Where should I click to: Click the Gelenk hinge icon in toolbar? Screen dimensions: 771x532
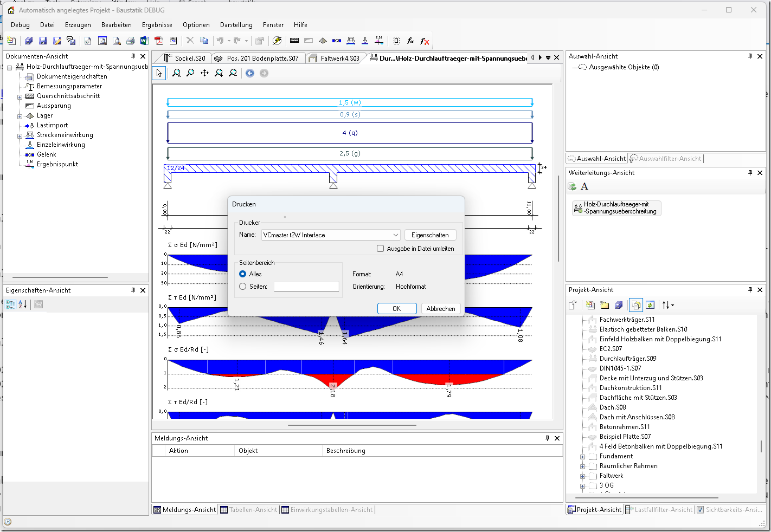[x=337, y=41]
